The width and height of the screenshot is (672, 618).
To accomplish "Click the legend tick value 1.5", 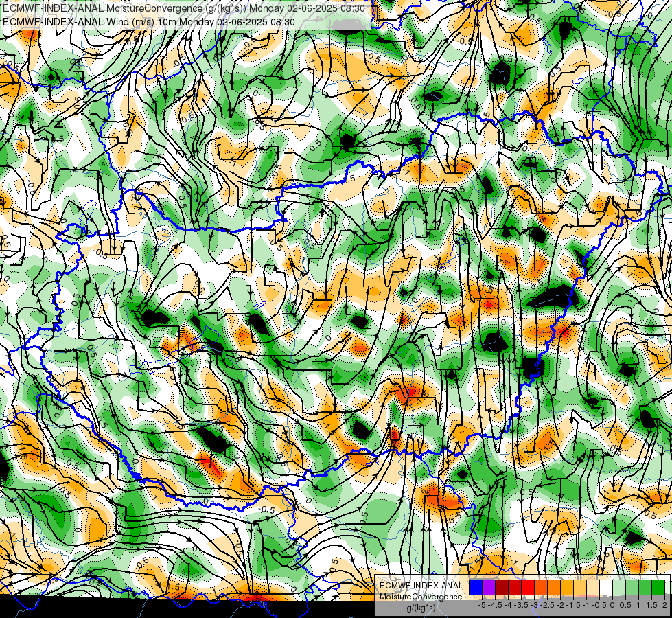I will point(652,605).
